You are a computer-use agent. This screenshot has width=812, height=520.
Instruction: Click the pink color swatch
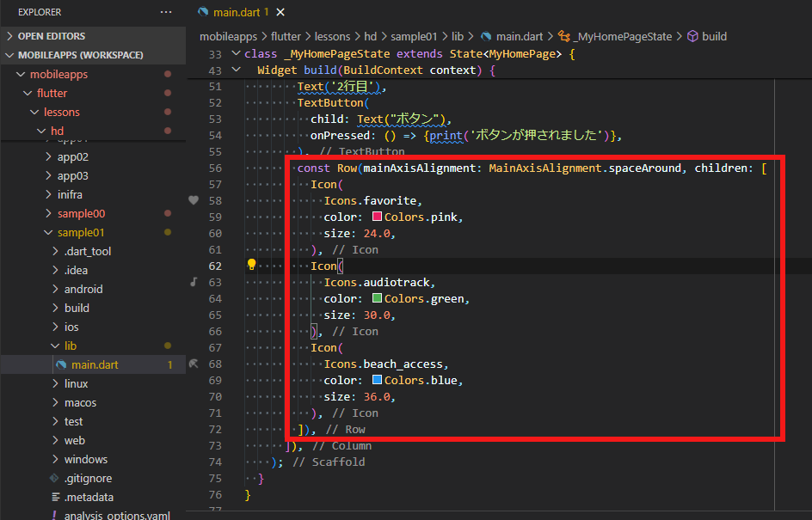click(377, 217)
